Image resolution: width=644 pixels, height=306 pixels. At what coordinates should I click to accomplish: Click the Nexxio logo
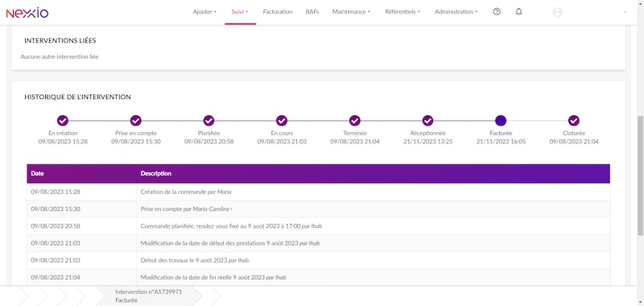pyautogui.click(x=27, y=13)
